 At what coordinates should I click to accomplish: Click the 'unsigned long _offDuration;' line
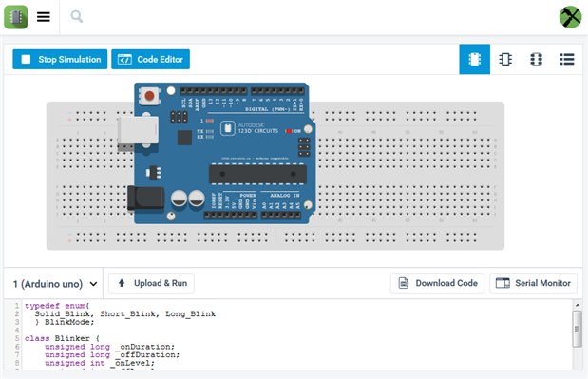tap(112, 355)
